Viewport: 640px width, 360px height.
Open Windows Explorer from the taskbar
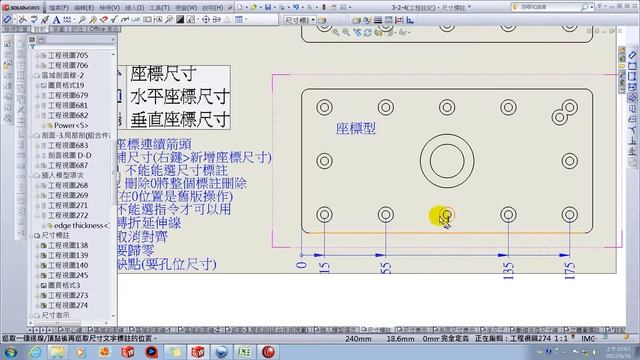click(x=58, y=352)
